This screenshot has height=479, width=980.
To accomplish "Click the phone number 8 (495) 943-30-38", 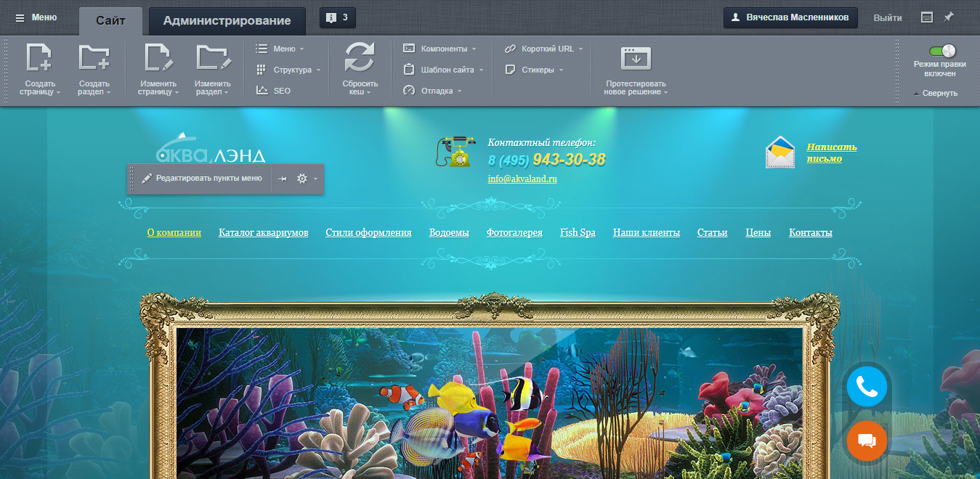I will click(x=546, y=160).
